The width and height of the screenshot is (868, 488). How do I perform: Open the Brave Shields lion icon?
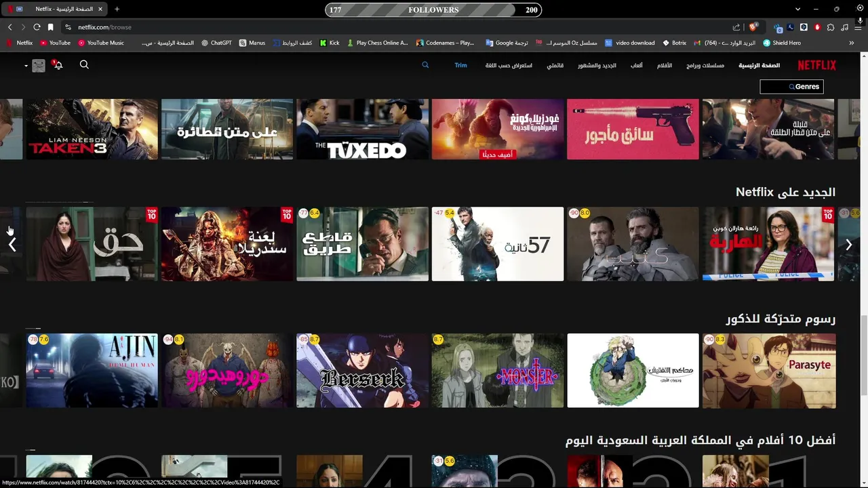click(753, 27)
